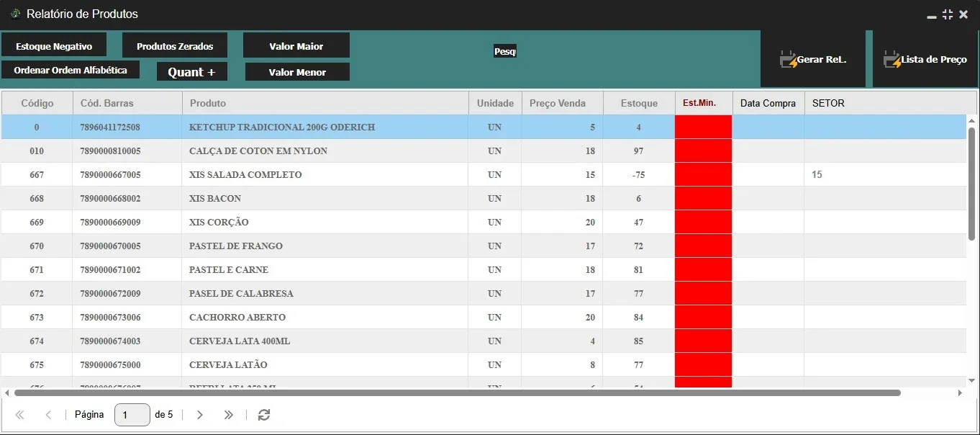
Task: Sort by Estoque column header
Action: tap(639, 103)
